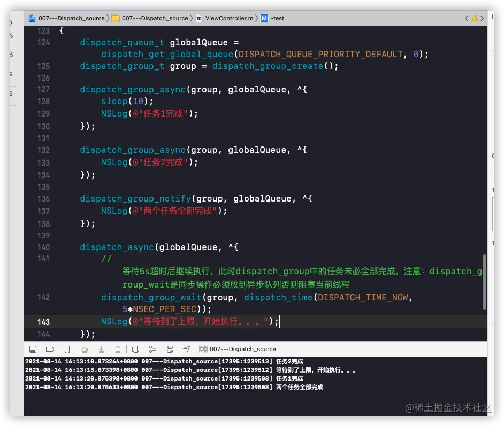Click NSEC_PER_SEC on line 142
The image size is (504, 426).
pos(164,309)
